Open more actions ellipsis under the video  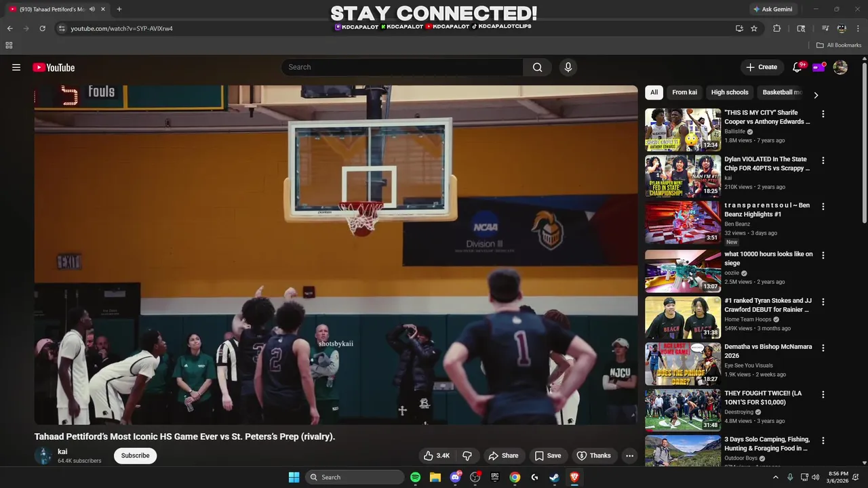click(629, 455)
